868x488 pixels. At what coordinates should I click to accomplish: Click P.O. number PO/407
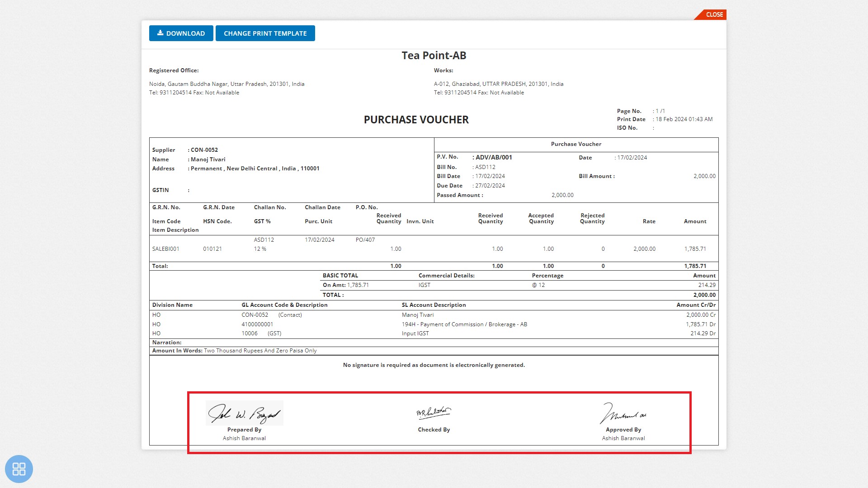(365, 240)
